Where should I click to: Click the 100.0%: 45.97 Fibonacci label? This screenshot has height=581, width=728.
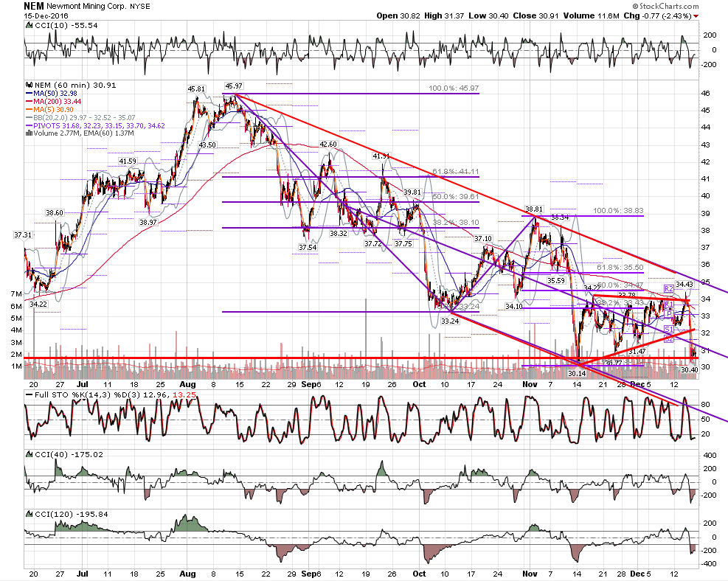tap(454, 88)
